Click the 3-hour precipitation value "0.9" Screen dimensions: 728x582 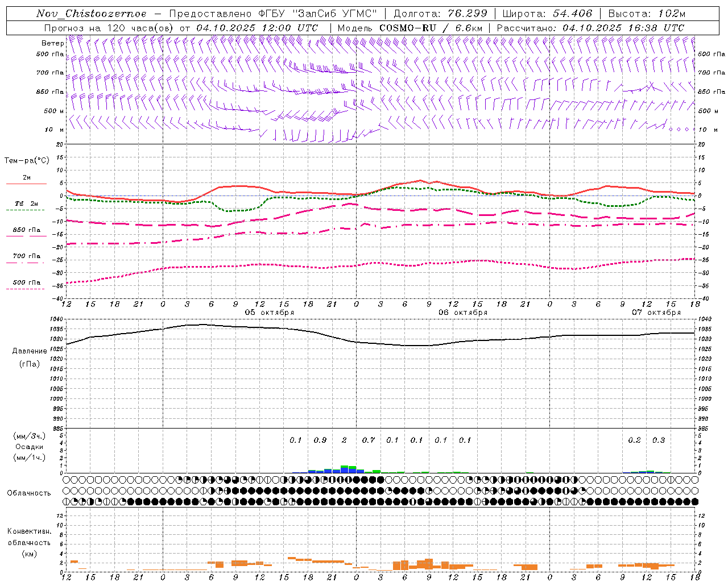point(320,440)
